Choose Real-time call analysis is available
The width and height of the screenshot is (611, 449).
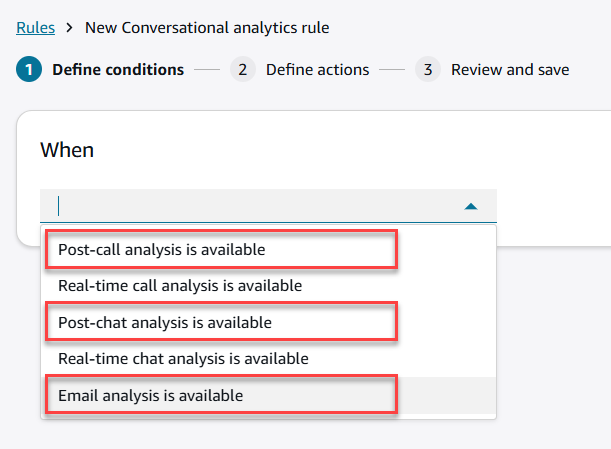[x=179, y=285]
